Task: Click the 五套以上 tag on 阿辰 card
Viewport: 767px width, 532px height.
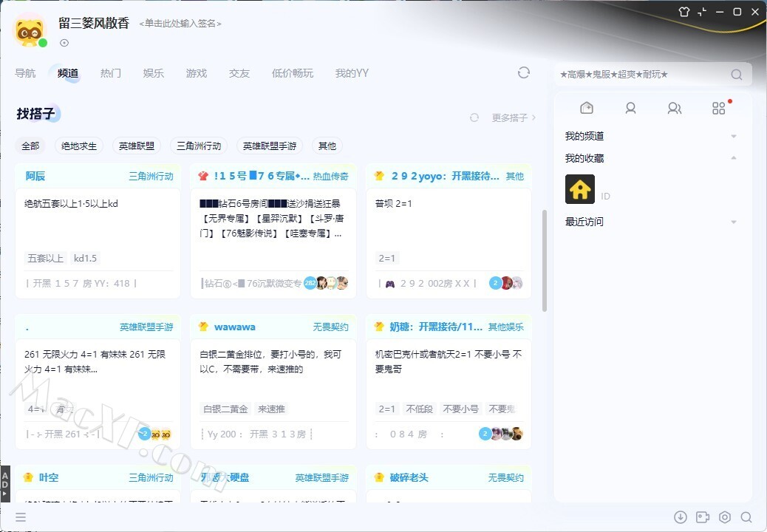Action: [x=46, y=258]
